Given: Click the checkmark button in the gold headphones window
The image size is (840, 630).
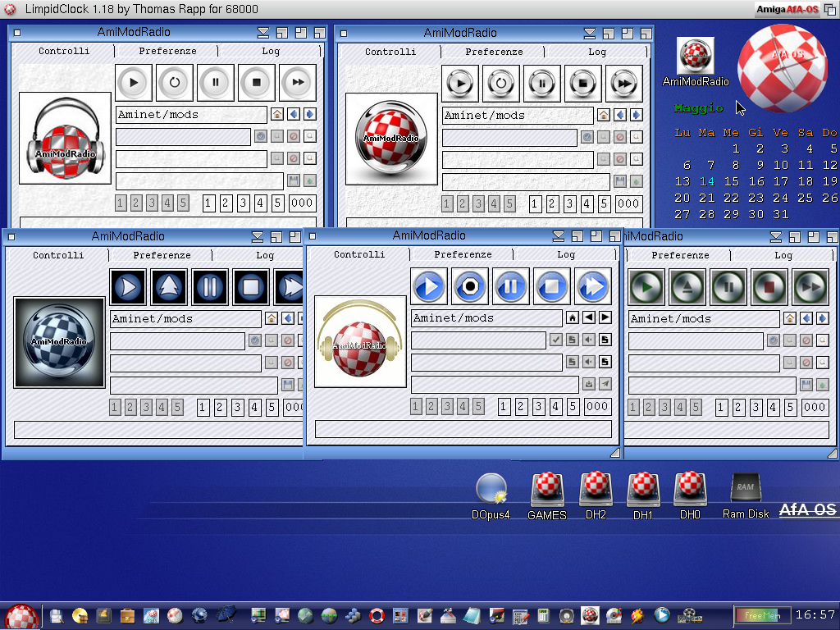Looking at the screenshot, I should coord(555,340).
